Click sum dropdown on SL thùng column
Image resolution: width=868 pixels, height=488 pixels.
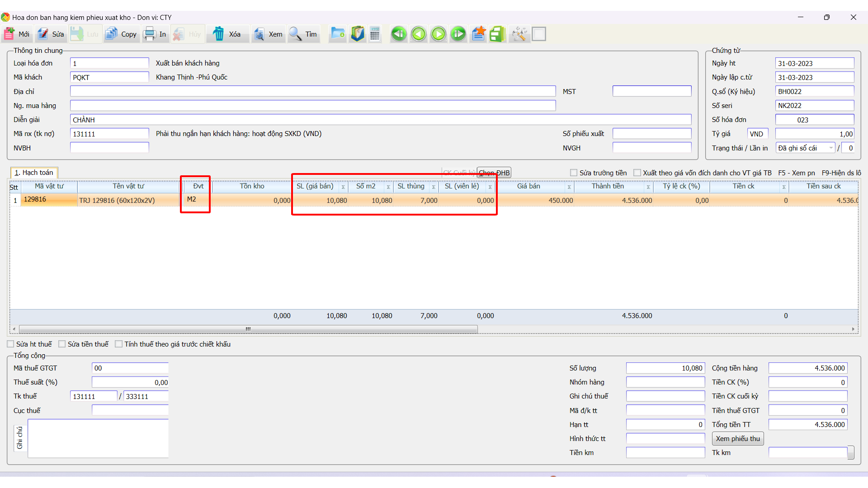tap(434, 187)
